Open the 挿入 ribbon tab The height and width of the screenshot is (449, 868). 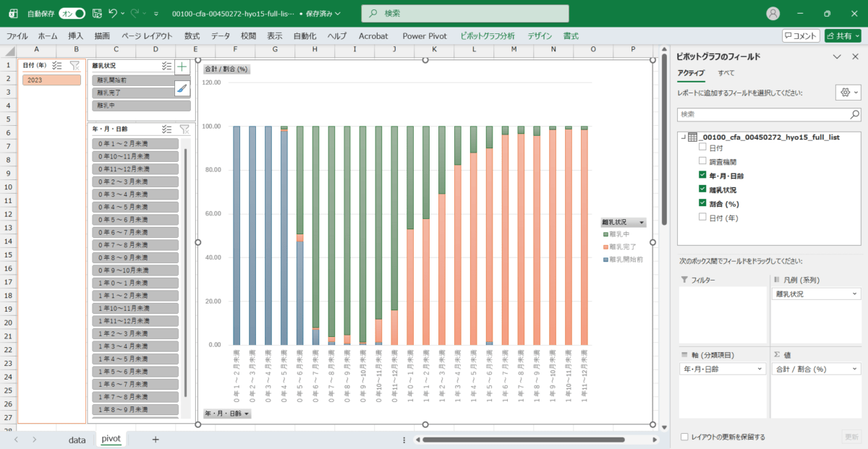coord(75,35)
